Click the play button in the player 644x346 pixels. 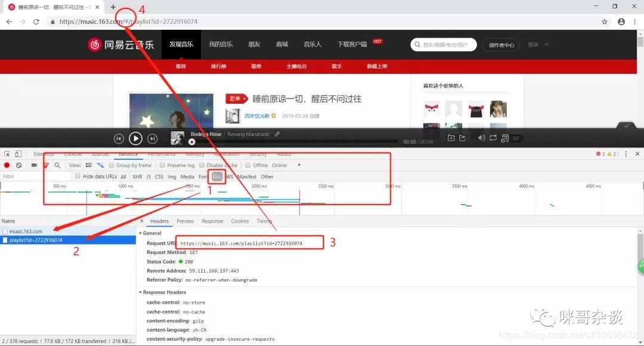click(x=135, y=138)
